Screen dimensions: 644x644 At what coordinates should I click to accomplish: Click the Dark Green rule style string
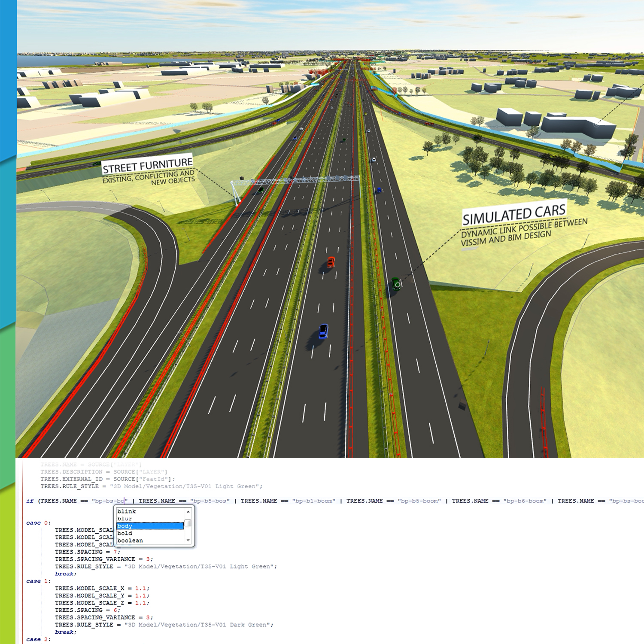(x=199, y=625)
